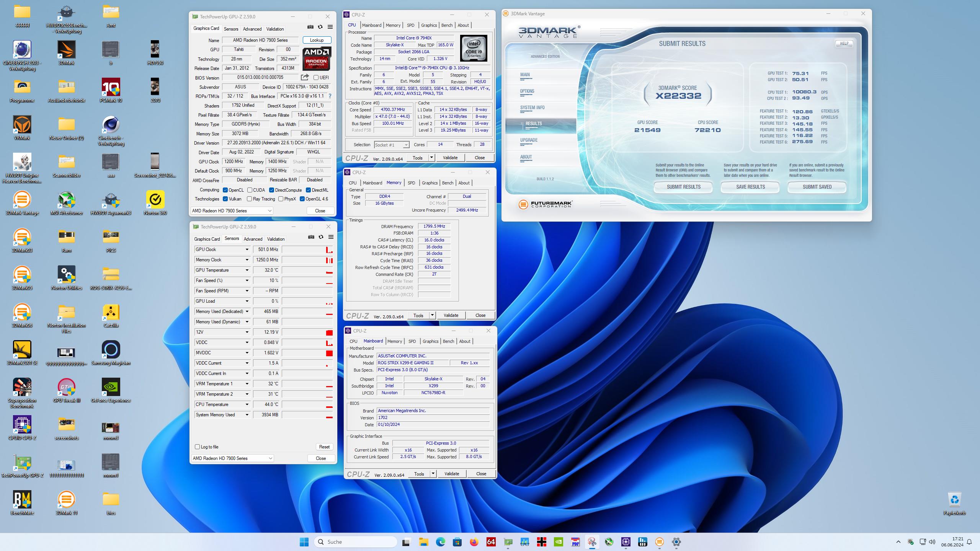Enable Log to file checkbox
The width and height of the screenshot is (980, 551).
(x=198, y=447)
